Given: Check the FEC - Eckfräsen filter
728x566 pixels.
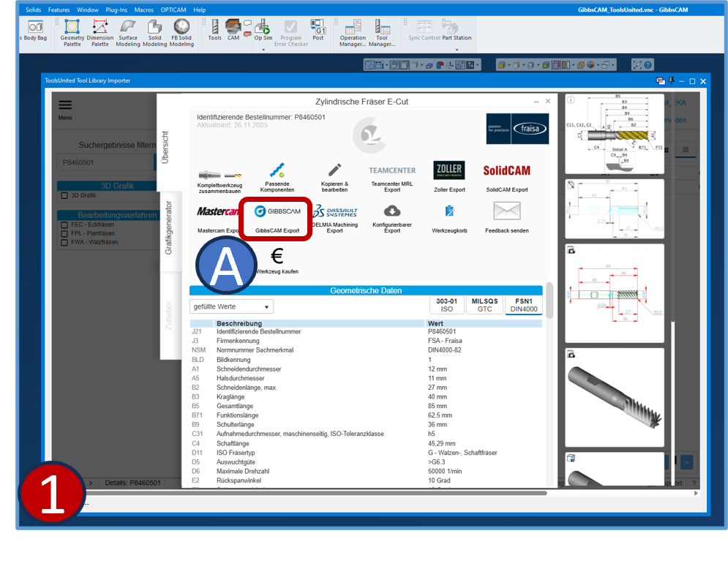Looking at the screenshot, I should (x=64, y=225).
